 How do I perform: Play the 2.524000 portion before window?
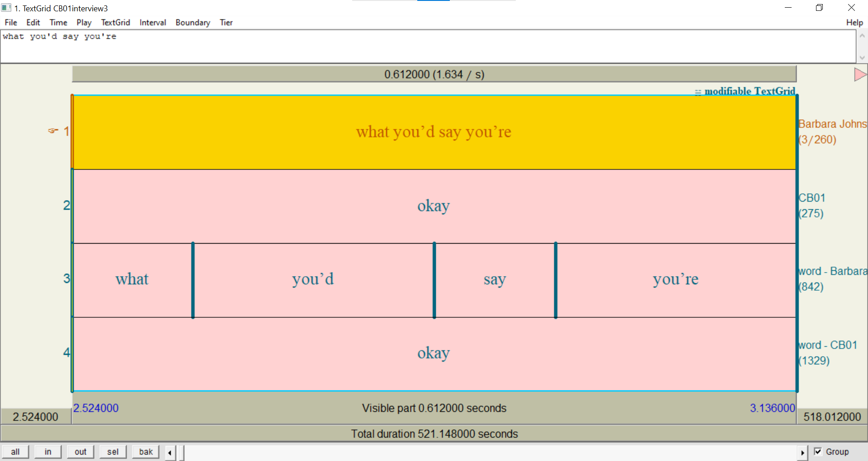(36, 417)
